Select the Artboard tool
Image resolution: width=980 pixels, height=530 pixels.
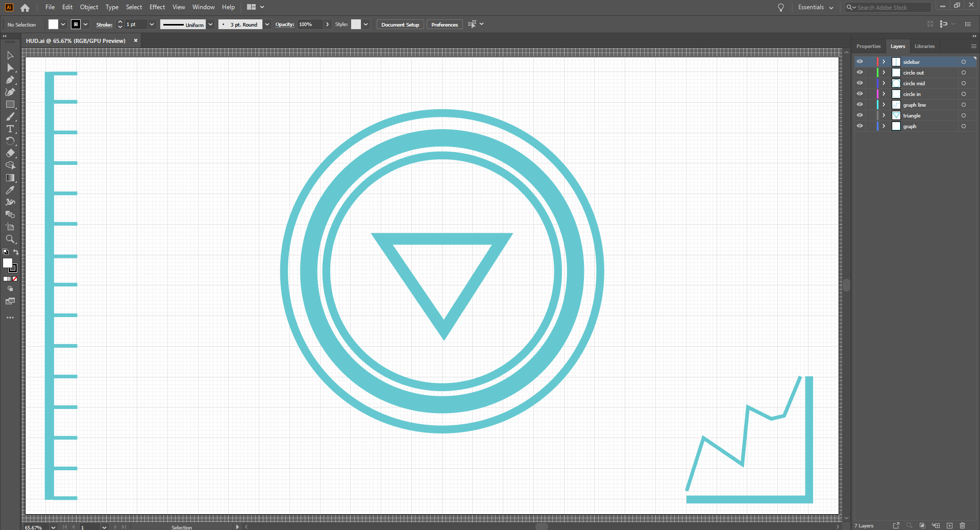tap(10, 227)
